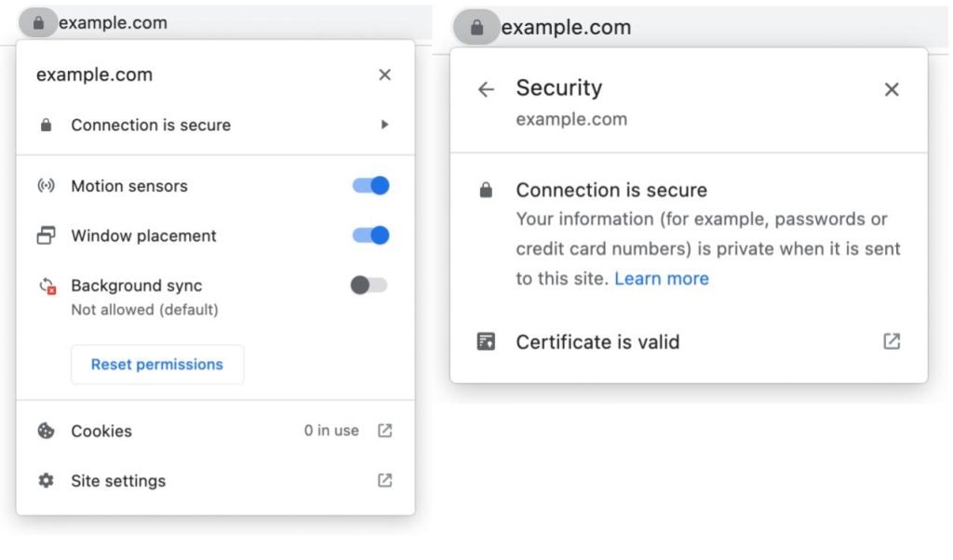Expand Connection is secure arrow
Screen dimensions: 953x560
click(x=384, y=125)
